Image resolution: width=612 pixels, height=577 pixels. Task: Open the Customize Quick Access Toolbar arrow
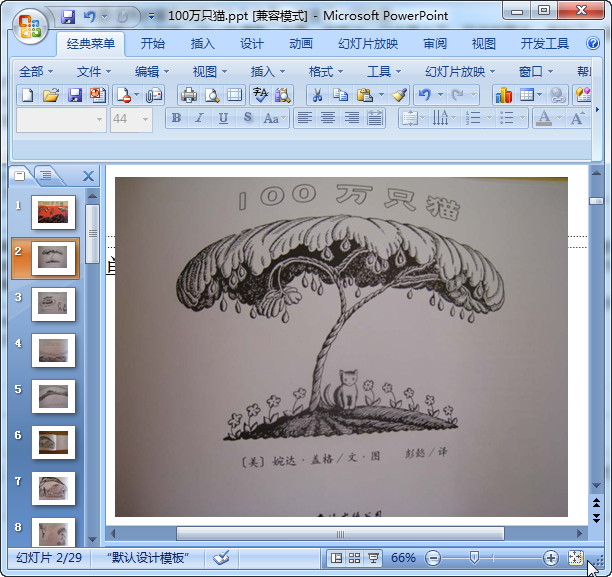coord(151,16)
